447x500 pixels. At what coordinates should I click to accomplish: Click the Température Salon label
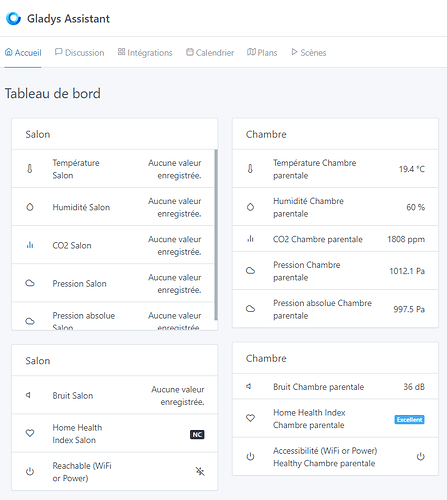[76, 169]
